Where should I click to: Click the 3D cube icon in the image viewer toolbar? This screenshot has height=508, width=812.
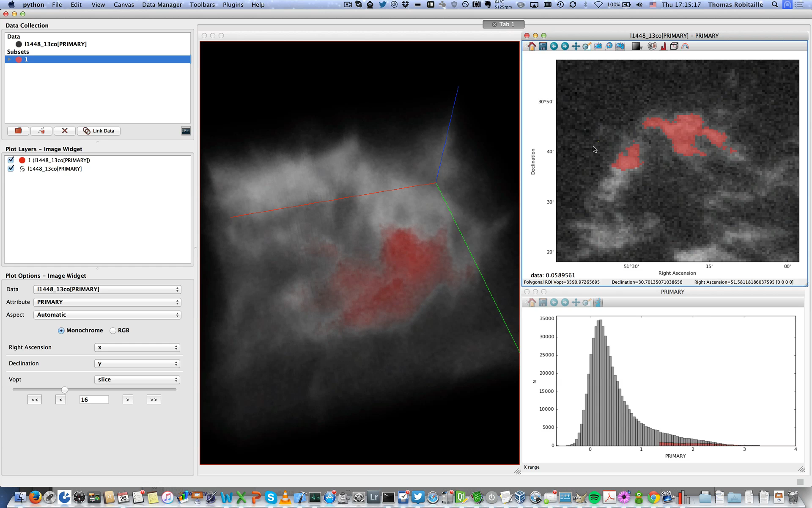(x=674, y=47)
